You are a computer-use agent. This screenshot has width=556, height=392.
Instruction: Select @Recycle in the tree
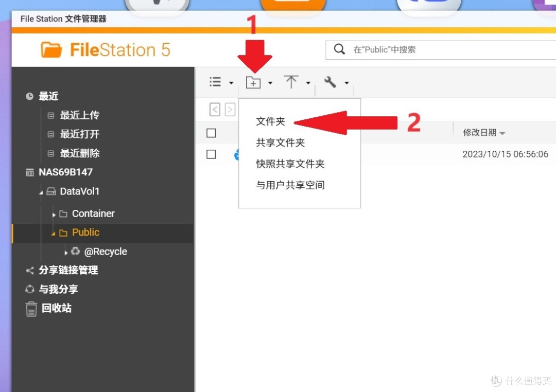click(x=106, y=252)
